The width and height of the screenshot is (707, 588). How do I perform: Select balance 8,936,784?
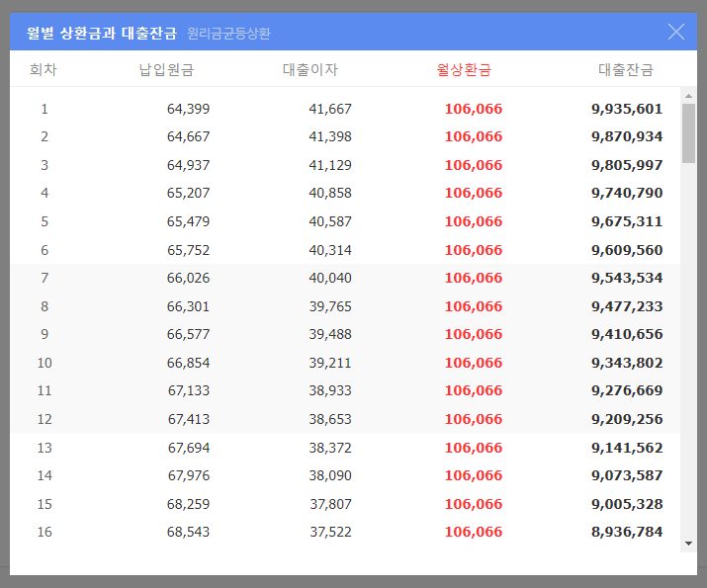tap(627, 532)
